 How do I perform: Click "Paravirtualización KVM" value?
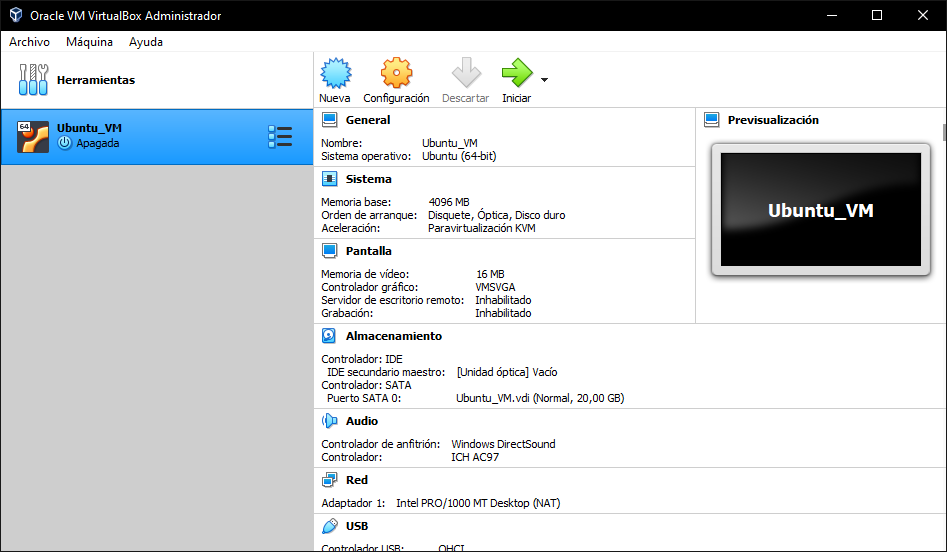coord(481,228)
